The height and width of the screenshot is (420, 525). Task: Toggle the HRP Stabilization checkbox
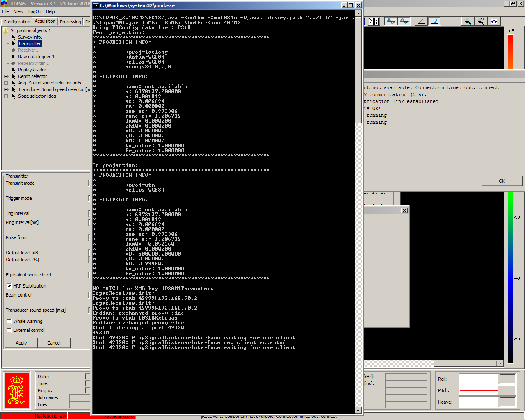9,286
